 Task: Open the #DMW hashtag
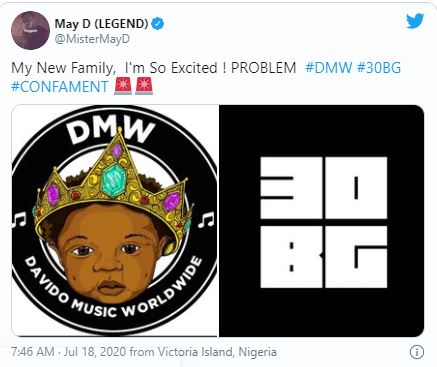point(328,68)
